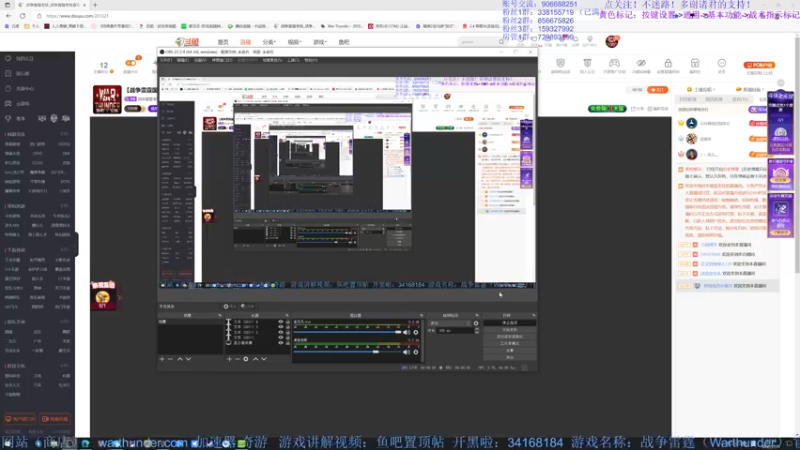Open source properties gear in the Sources toolbar

[x=246, y=359]
